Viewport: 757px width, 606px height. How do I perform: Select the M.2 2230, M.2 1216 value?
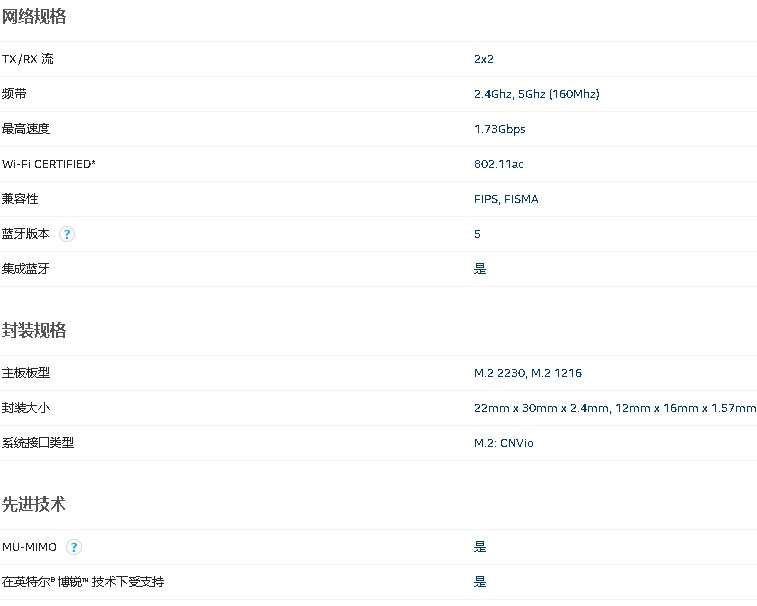[528, 373]
